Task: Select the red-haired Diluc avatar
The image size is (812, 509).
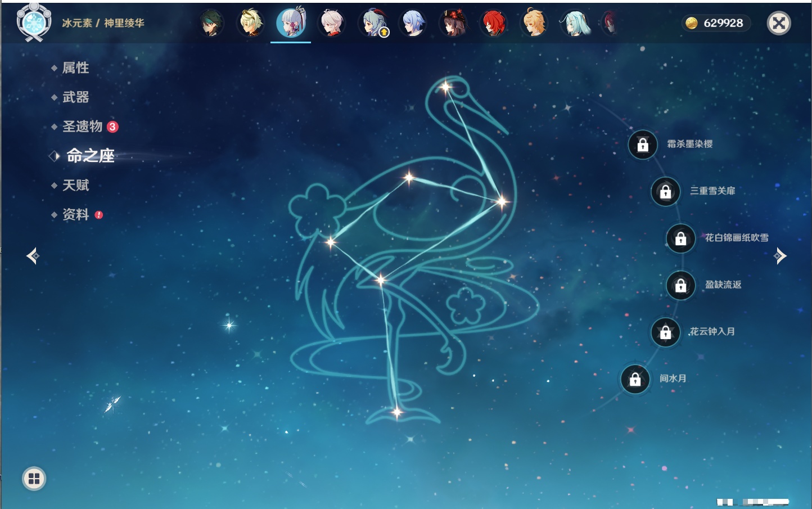Action: pos(493,24)
